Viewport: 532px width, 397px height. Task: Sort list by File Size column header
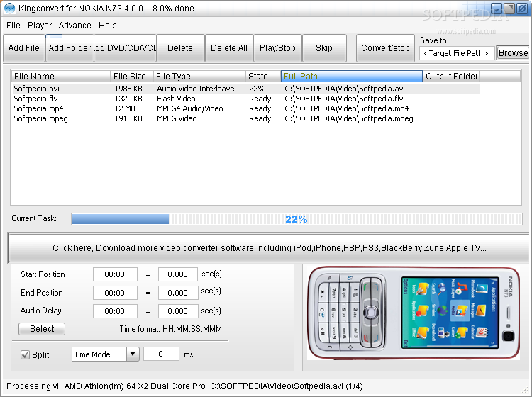(x=132, y=77)
